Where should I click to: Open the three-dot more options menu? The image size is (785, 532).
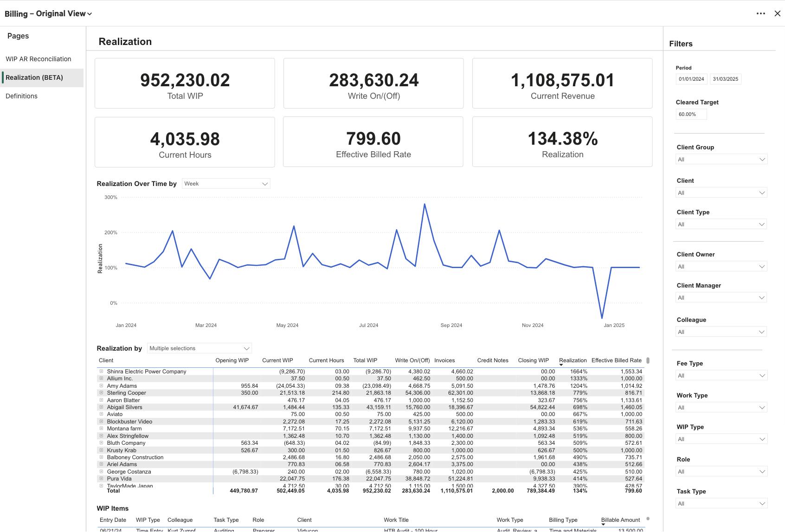tap(760, 13)
